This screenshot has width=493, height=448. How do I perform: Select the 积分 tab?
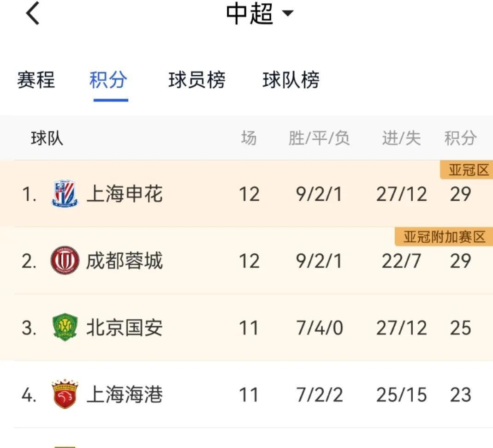click(x=108, y=80)
